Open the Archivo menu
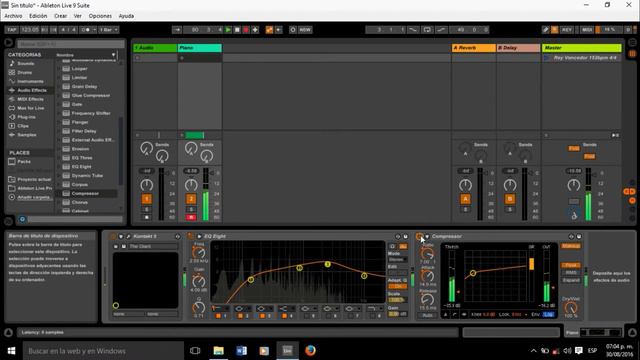 coord(13,16)
